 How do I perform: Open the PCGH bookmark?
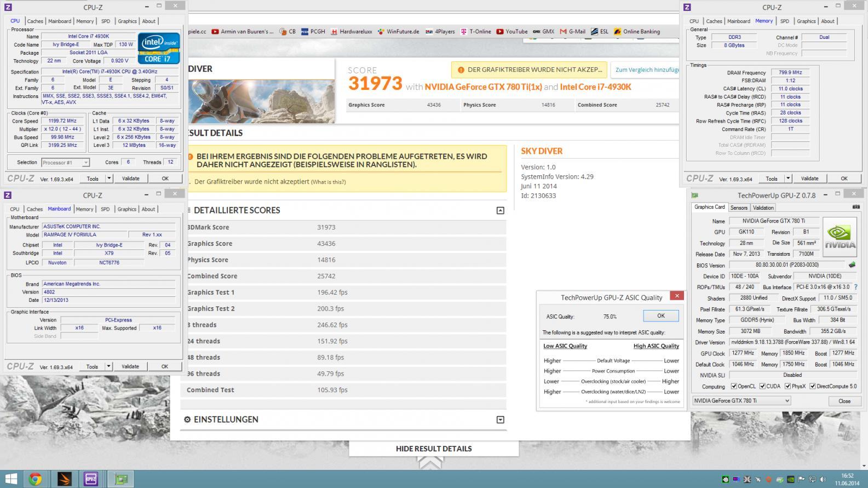point(313,32)
